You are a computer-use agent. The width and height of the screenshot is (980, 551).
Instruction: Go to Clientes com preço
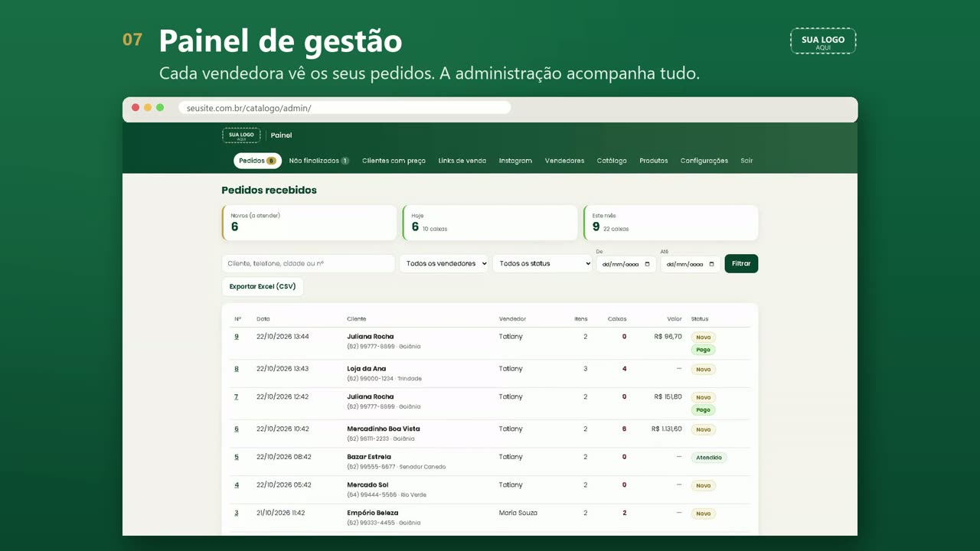tap(394, 161)
